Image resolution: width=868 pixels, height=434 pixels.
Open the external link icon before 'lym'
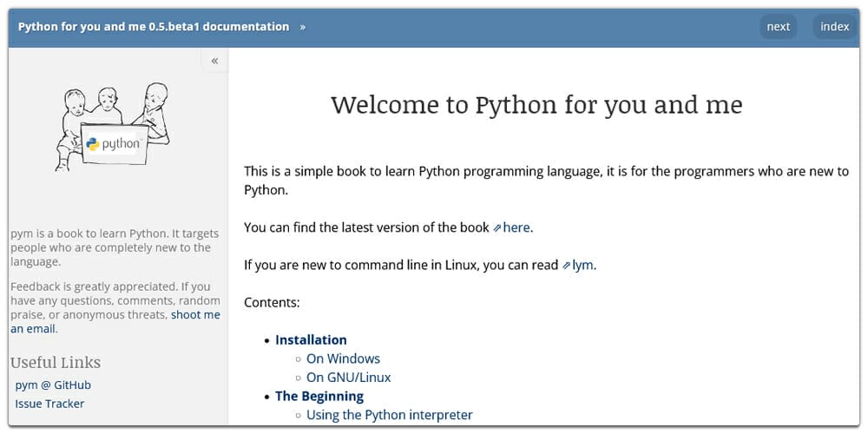(566, 266)
